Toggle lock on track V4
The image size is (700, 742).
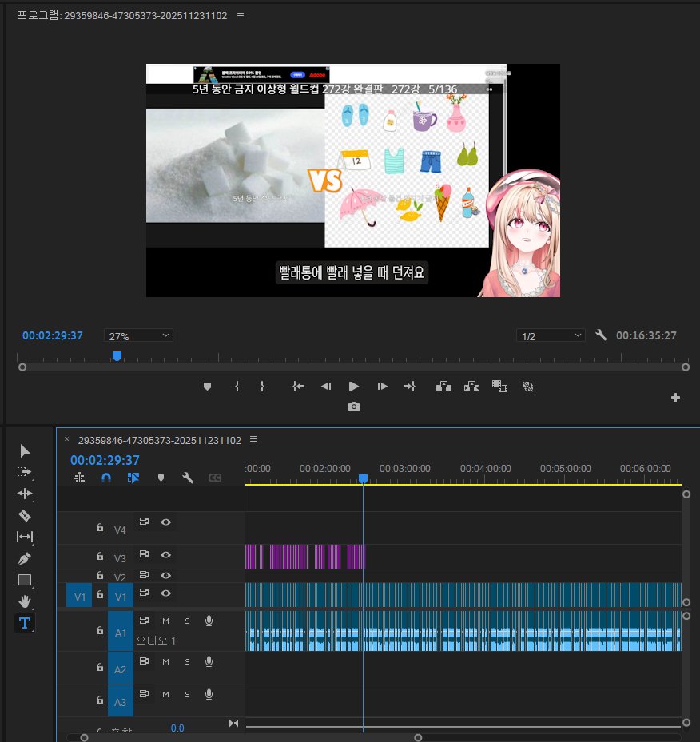pos(100,527)
